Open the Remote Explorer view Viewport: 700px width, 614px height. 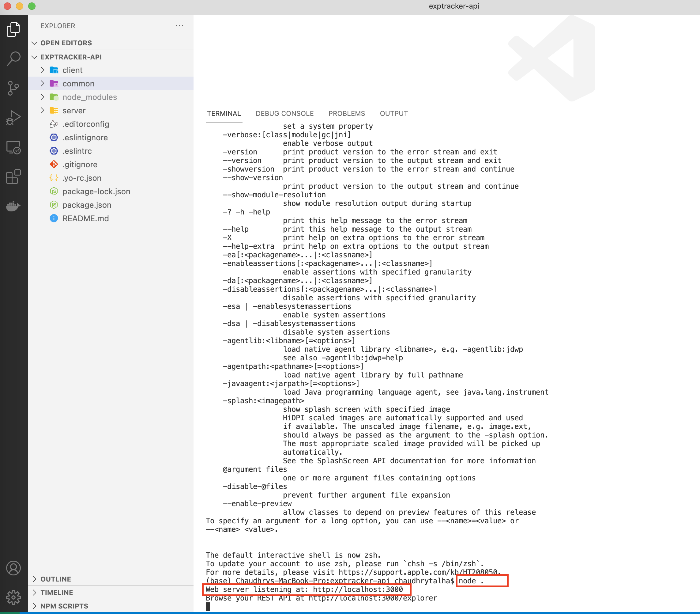click(13, 148)
